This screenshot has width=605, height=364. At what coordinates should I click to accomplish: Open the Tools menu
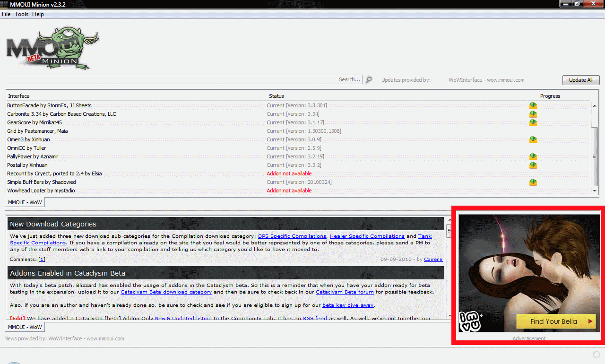[x=21, y=14]
